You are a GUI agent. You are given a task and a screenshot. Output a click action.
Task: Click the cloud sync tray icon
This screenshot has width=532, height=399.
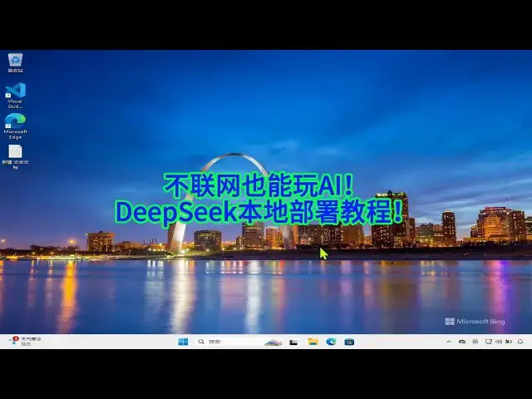tap(462, 342)
